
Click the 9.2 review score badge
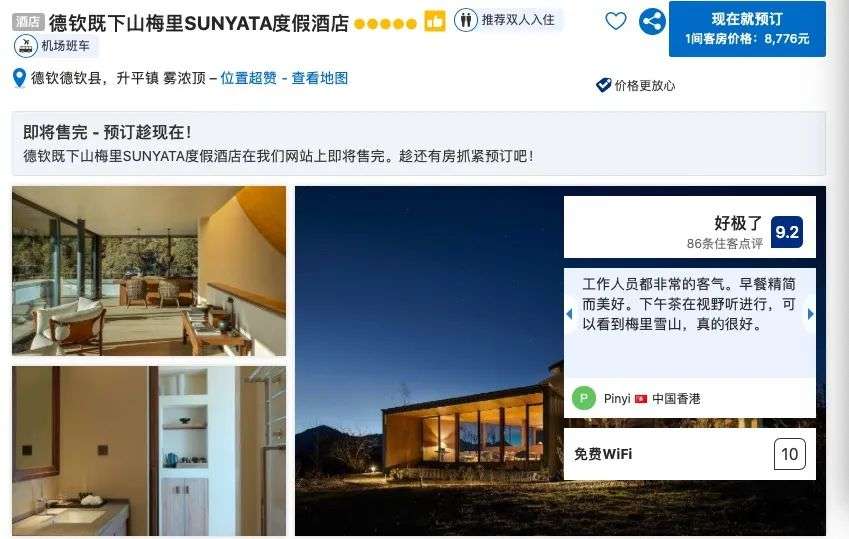click(787, 232)
